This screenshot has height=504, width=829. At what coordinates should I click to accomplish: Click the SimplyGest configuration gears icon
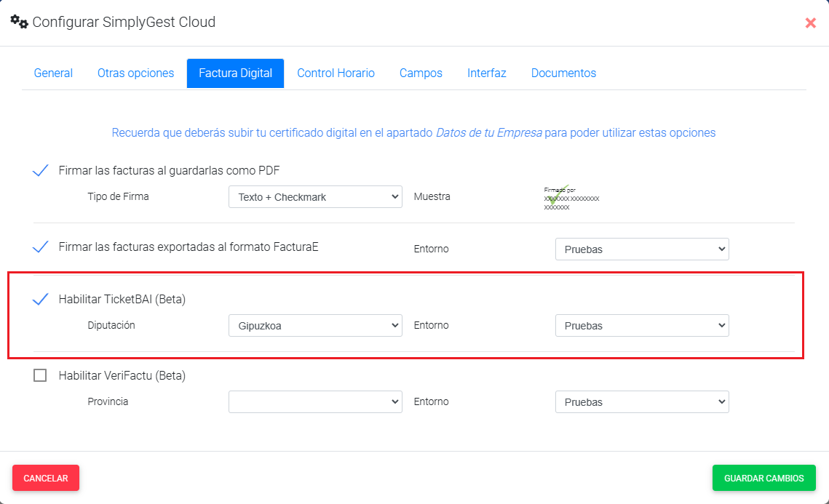(x=18, y=22)
